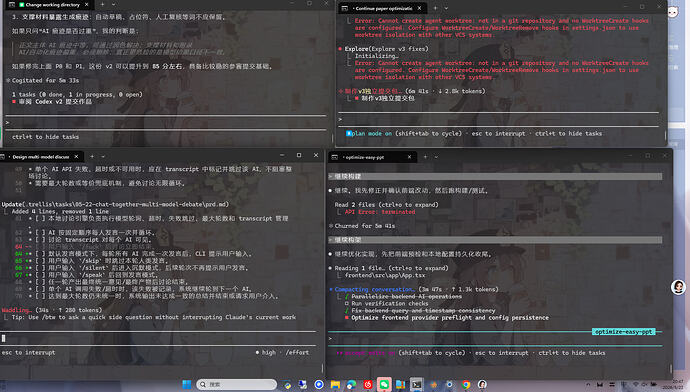Click the 'Fix backend query and timestamp consistency' task
This screenshot has width=690, height=392.
423,310
